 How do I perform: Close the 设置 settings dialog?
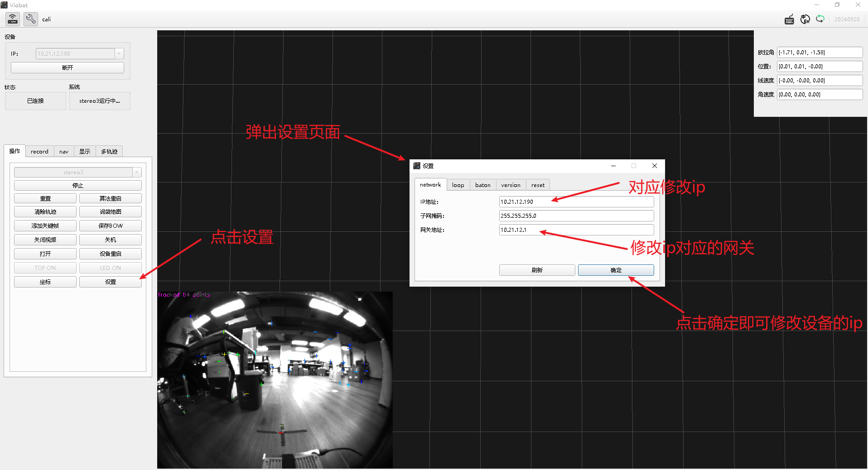(655, 166)
